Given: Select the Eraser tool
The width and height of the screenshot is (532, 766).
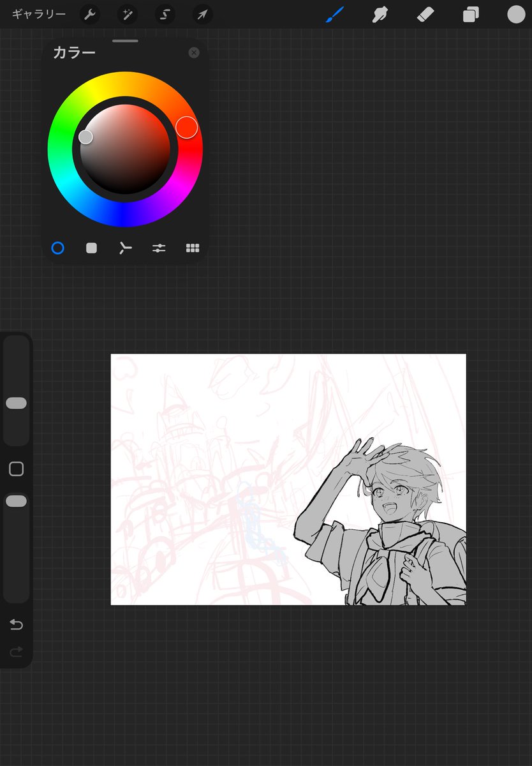Looking at the screenshot, I should tap(425, 15).
